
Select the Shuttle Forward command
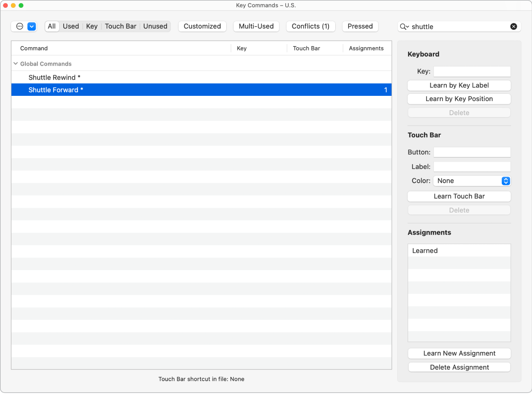[x=201, y=90]
